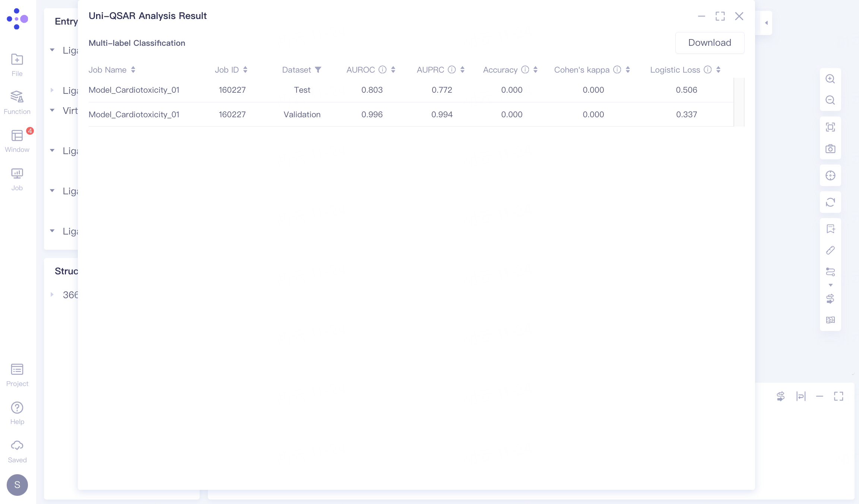The image size is (859, 504).
Task: Expand the 366 structure entry
Action: [52, 294]
